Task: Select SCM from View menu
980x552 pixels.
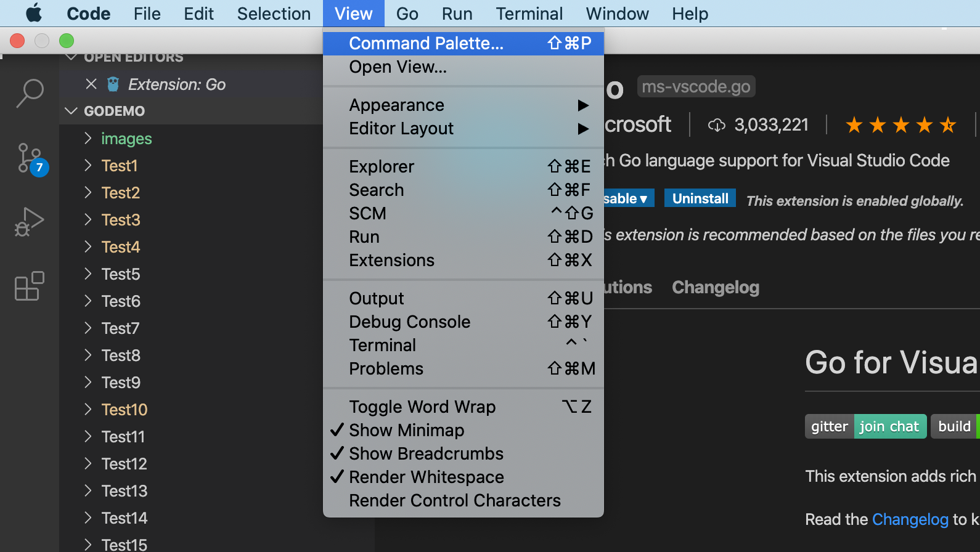Action: pos(463,213)
